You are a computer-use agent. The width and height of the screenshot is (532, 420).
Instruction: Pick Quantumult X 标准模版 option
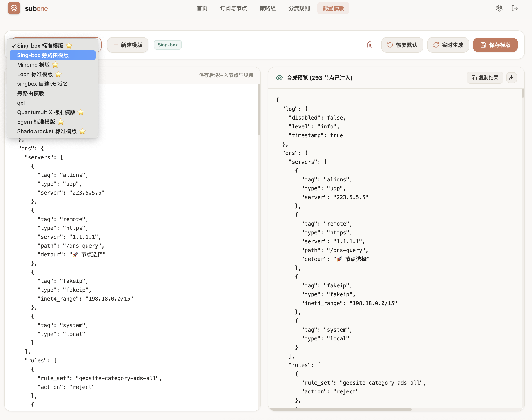tap(53, 112)
